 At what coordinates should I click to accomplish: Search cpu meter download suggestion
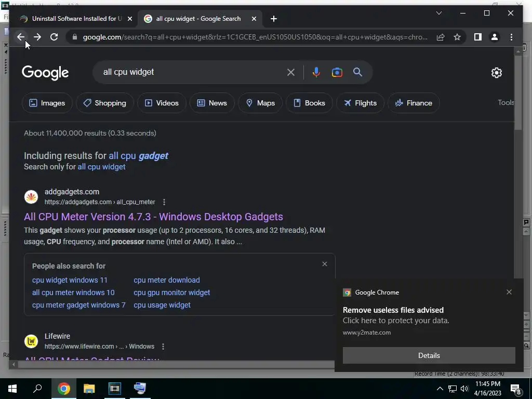coord(167,280)
